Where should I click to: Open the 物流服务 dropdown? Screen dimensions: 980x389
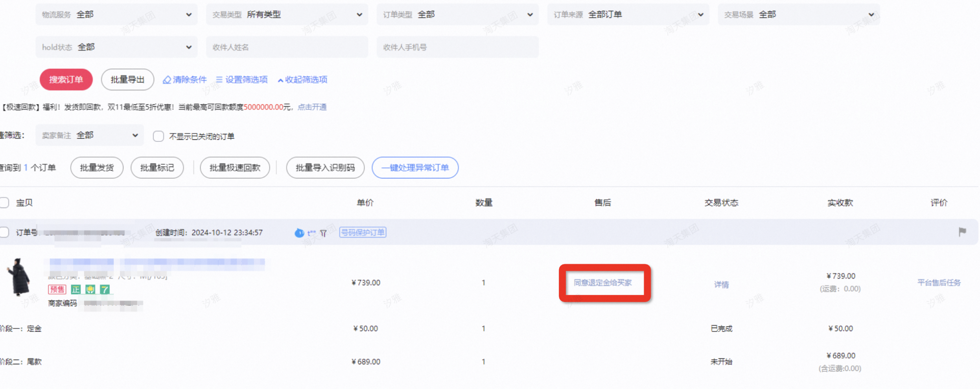[x=116, y=14]
